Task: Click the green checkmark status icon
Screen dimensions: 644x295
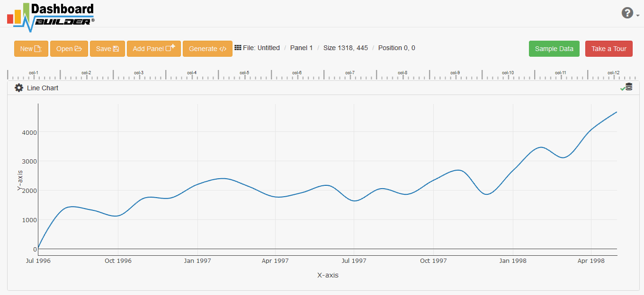Action: [x=622, y=88]
